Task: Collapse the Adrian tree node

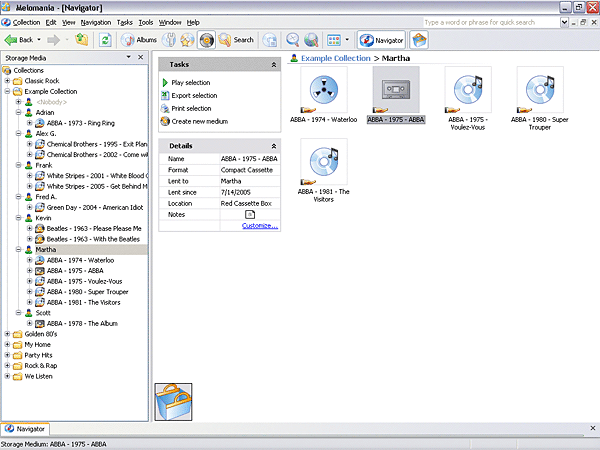Action: coord(18,112)
